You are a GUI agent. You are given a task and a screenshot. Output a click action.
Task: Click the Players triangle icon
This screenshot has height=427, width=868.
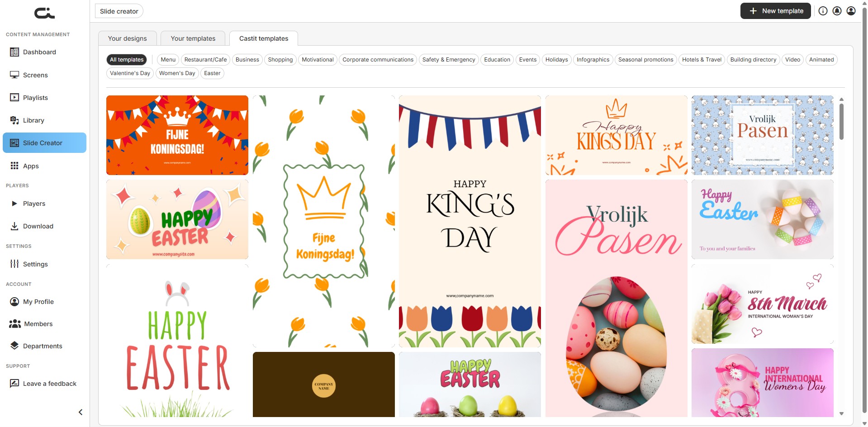click(14, 204)
